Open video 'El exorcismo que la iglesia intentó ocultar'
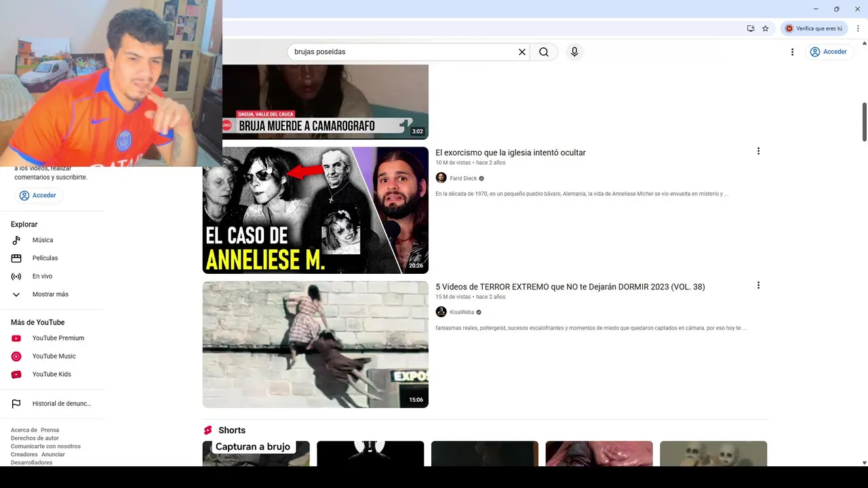The height and width of the screenshot is (488, 868). point(510,152)
